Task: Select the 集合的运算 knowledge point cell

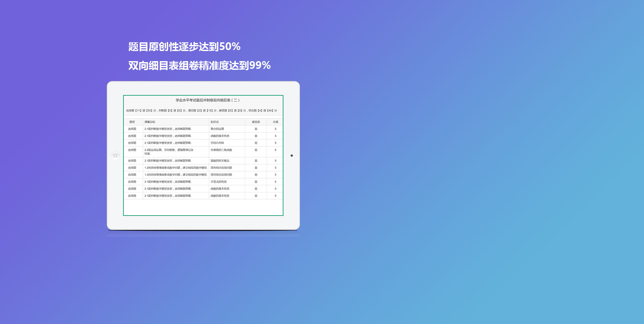Action: [217, 129]
